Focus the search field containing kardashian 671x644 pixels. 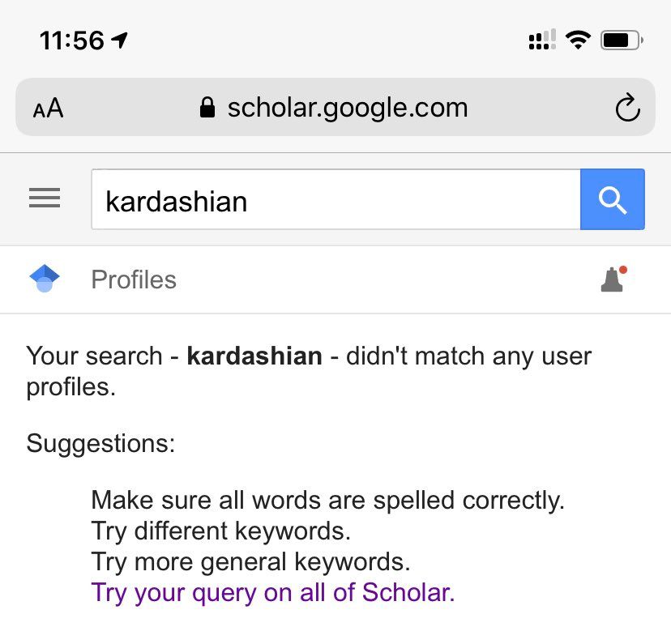point(335,199)
